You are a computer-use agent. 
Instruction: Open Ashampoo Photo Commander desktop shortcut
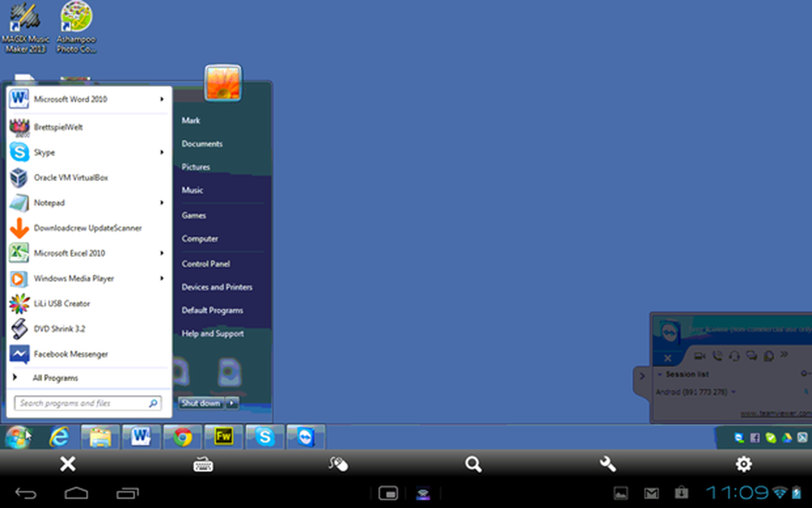point(76,27)
